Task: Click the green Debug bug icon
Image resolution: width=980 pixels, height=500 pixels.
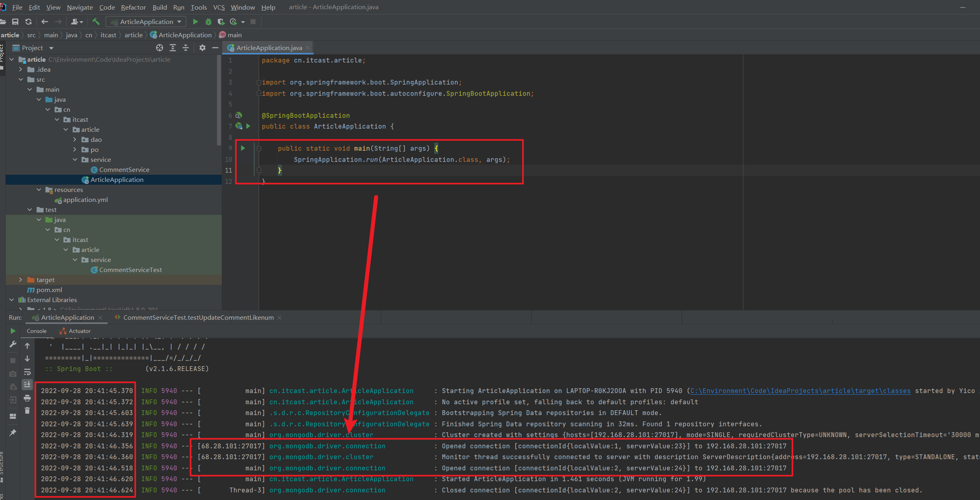Action: click(x=208, y=22)
